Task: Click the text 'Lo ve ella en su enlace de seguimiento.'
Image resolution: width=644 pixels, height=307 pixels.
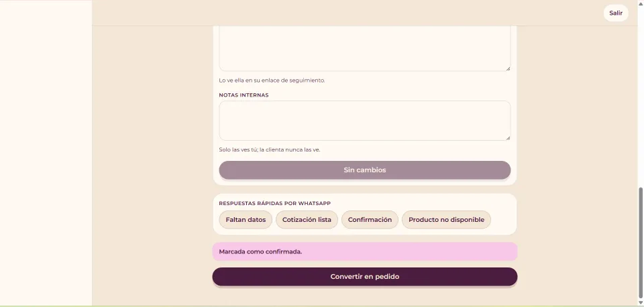Action: coord(272,80)
